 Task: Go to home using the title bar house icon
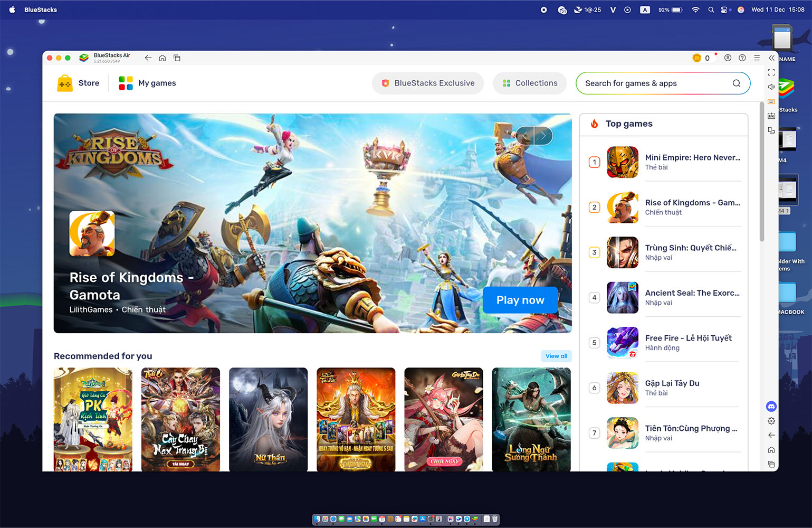point(163,58)
